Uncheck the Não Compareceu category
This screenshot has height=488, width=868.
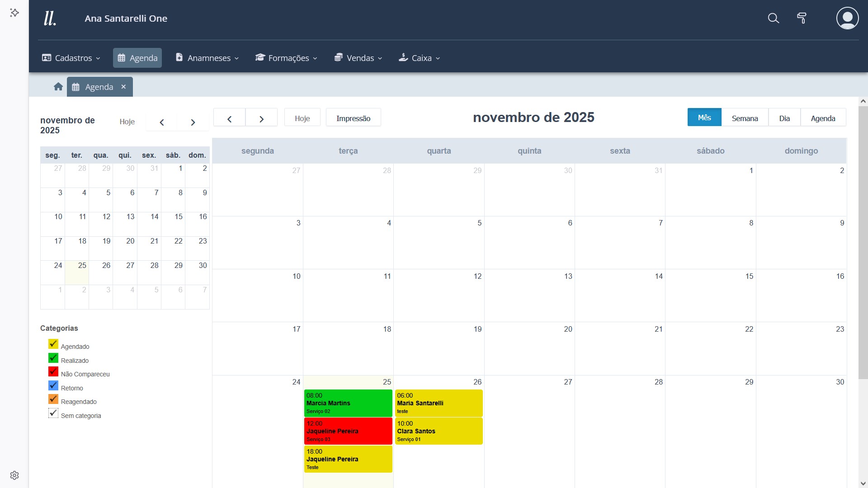pyautogui.click(x=53, y=372)
